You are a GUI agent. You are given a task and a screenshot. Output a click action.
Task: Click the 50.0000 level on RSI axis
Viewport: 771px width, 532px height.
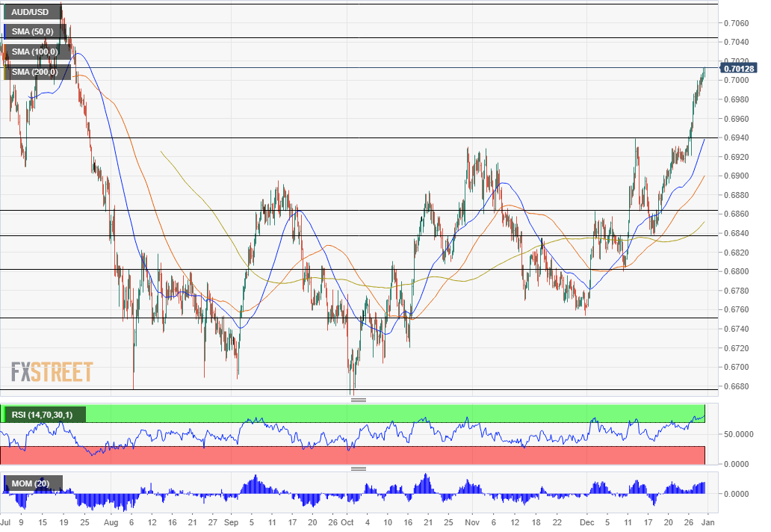tap(739, 435)
